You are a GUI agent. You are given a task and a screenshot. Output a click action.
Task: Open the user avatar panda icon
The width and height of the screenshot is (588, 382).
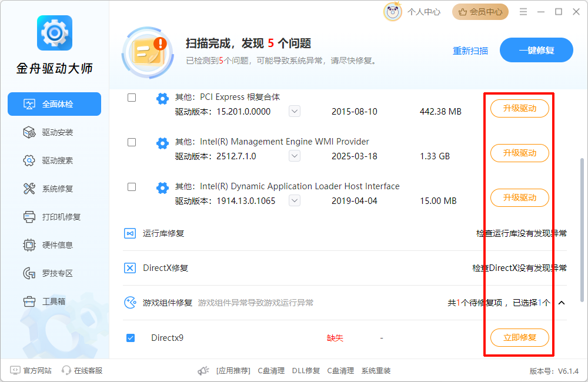[x=392, y=12]
